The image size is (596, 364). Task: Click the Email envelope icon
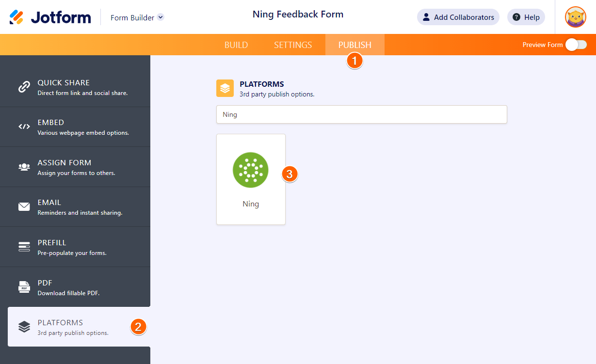[x=24, y=207]
